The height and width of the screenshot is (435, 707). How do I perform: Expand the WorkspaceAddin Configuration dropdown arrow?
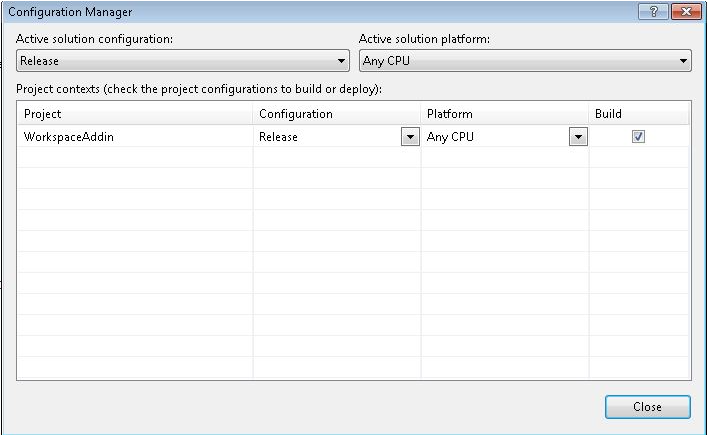410,137
